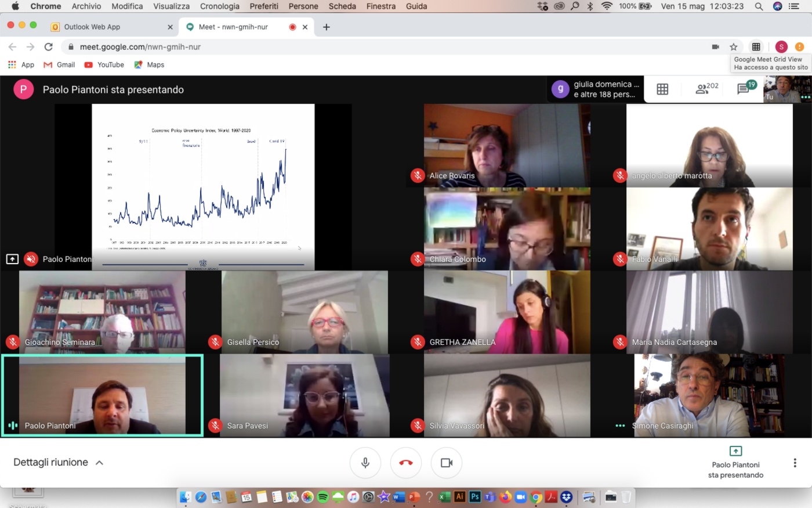Screen dimensions: 812x508
Task: Click the page reload icon
Action: tap(49, 47)
